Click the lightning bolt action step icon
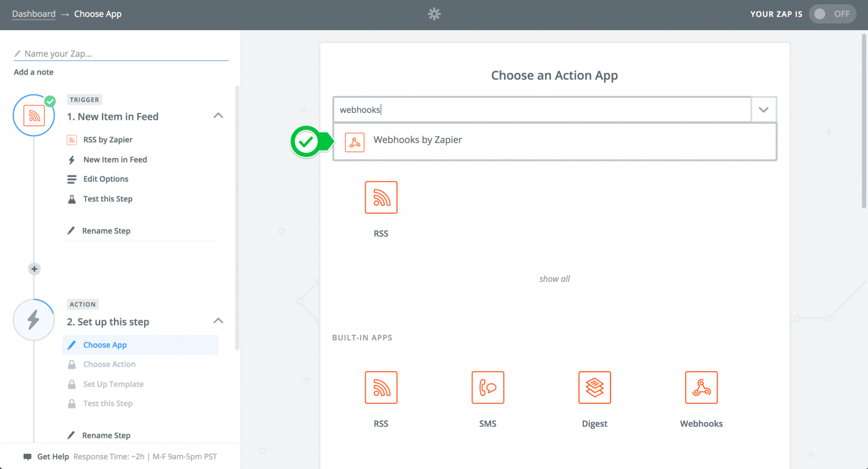 coord(34,320)
